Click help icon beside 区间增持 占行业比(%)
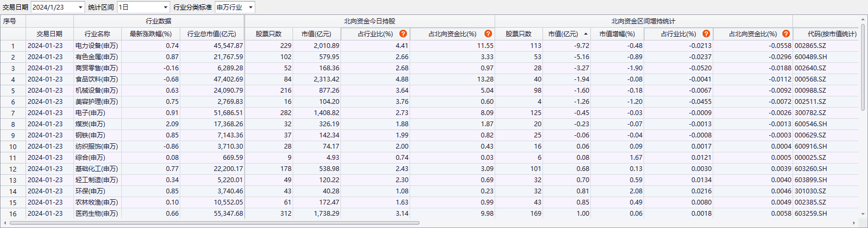 point(706,34)
